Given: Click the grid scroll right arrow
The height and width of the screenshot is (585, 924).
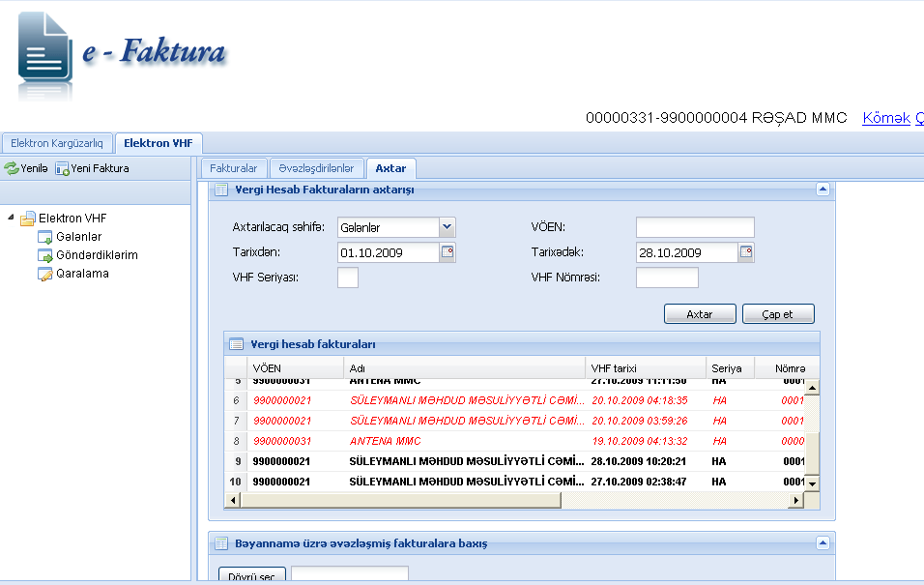Looking at the screenshot, I should coord(796,501).
